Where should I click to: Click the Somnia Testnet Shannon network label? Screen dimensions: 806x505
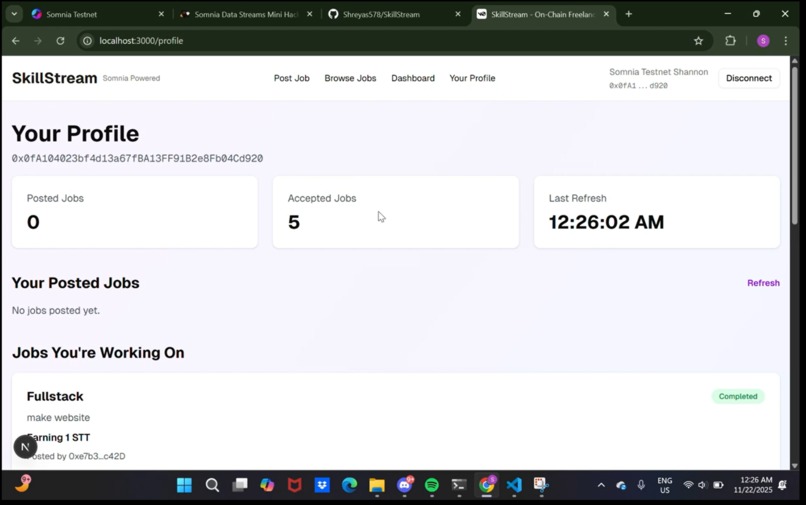pos(658,72)
